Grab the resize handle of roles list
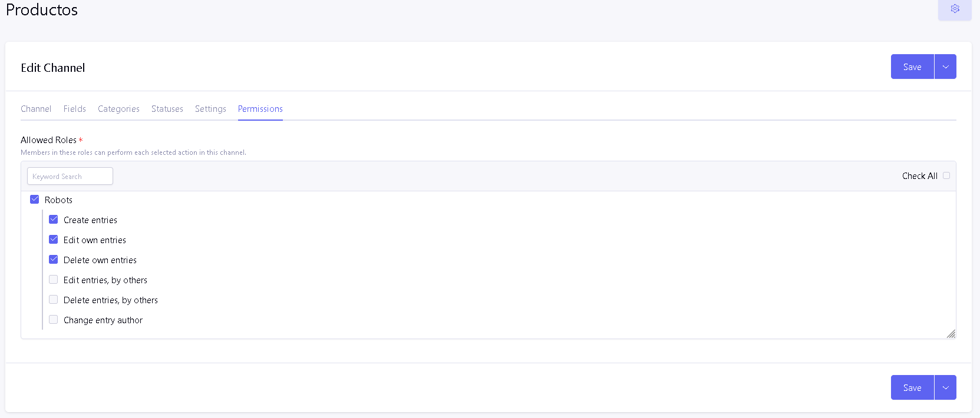This screenshot has width=980, height=418. 951,334
